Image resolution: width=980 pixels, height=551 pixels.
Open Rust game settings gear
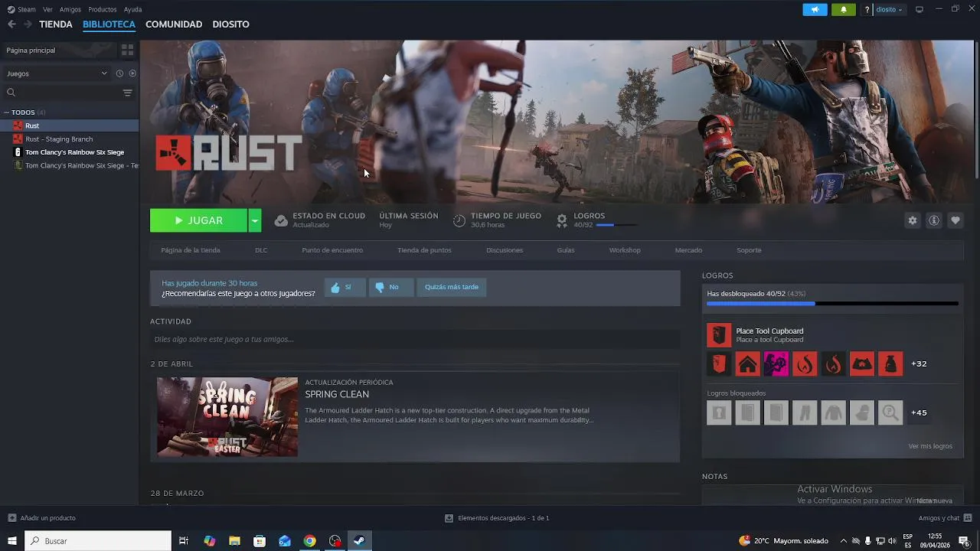point(912,220)
